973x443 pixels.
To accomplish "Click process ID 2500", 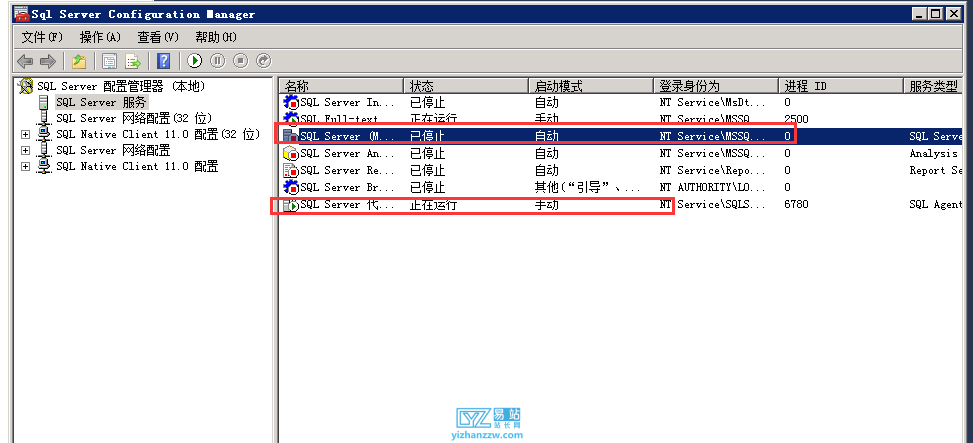I will pos(796,119).
